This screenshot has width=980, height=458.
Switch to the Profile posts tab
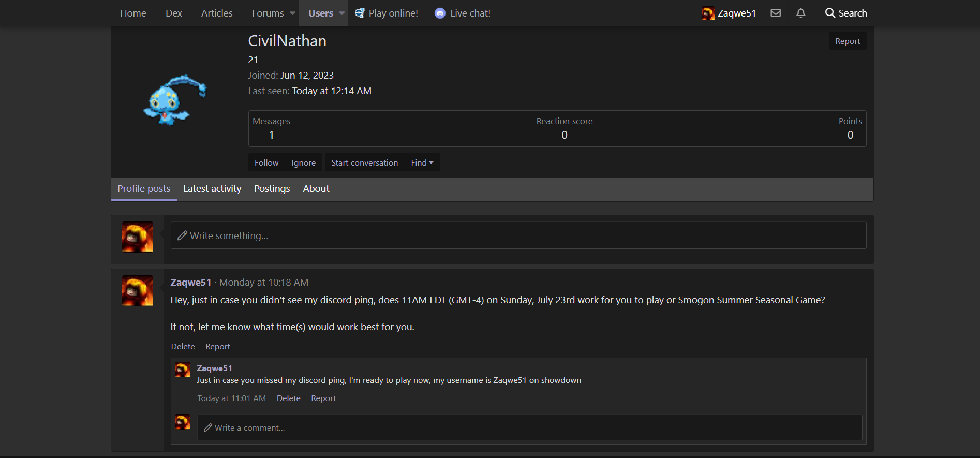tap(144, 189)
